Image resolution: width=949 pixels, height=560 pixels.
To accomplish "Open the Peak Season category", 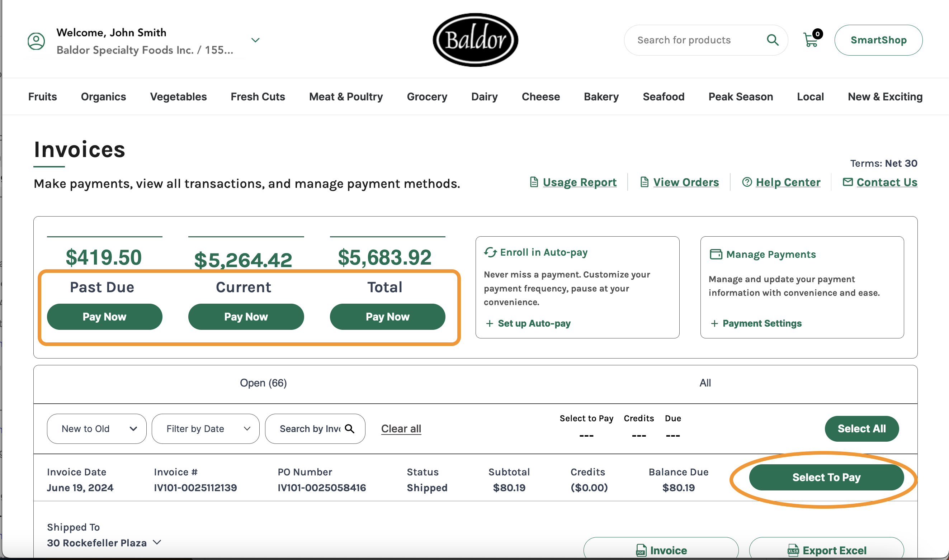I will pyautogui.click(x=741, y=96).
